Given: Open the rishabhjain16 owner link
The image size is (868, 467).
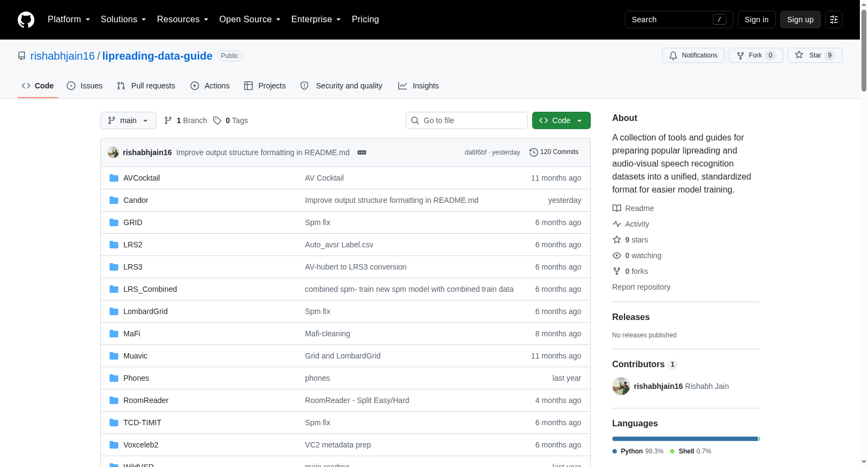Looking at the screenshot, I should click(x=62, y=56).
